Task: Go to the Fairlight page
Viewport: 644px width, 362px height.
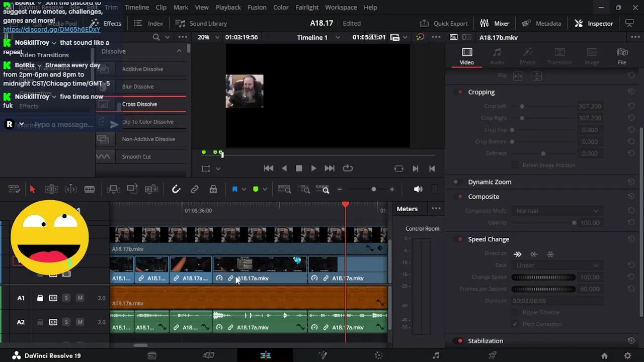Action: click(436, 355)
